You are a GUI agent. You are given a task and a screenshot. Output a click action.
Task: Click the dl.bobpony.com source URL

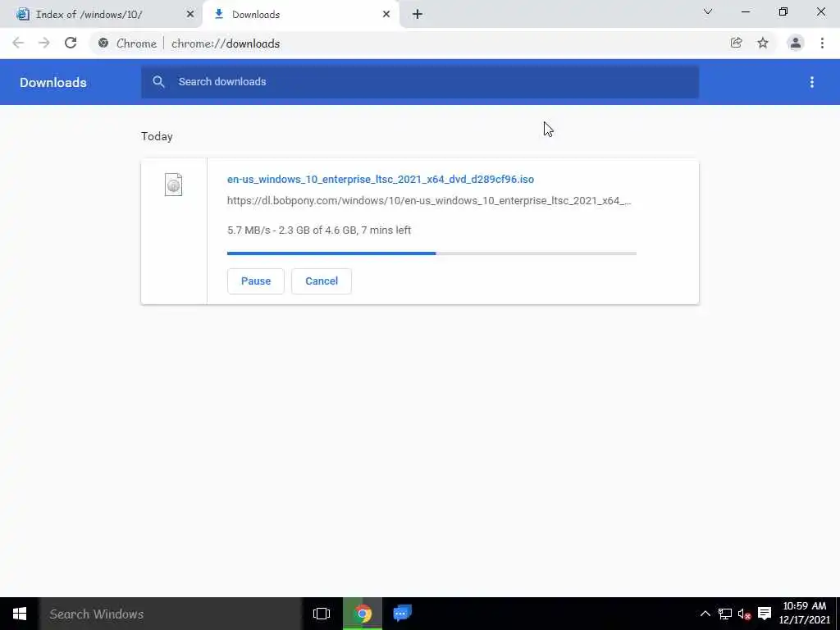point(429,201)
